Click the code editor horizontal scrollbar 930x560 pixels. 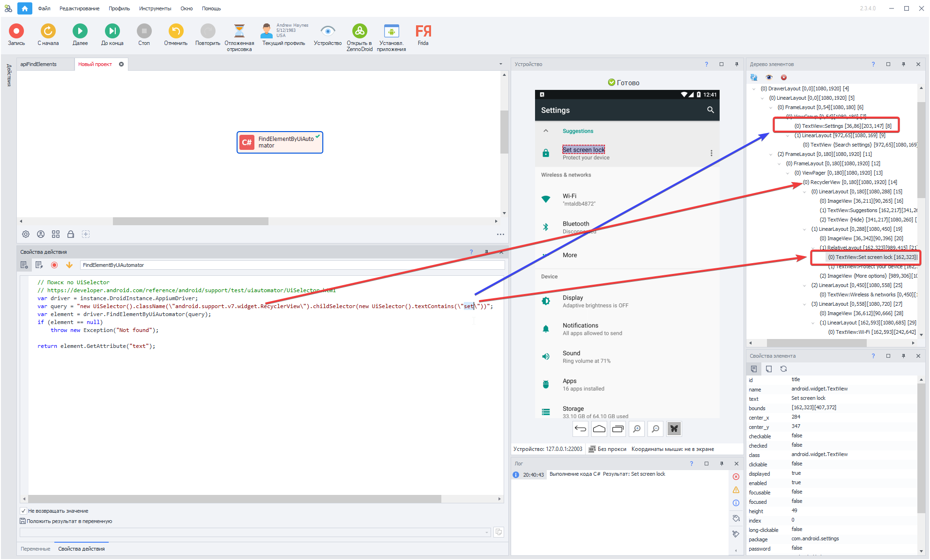coord(234,499)
